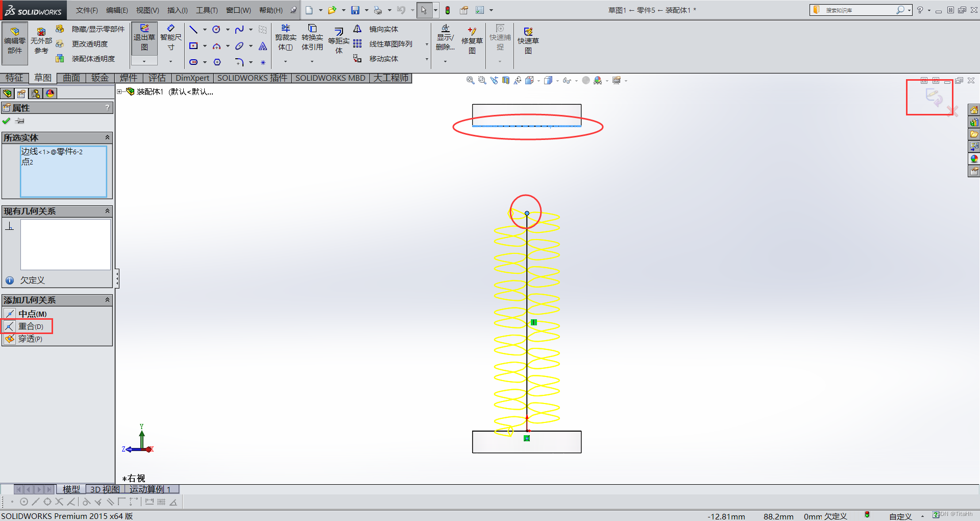The height and width of the screenshot is (521, 980).
Task: Open the 工具(T) menu
Action: tap(207, 10)
